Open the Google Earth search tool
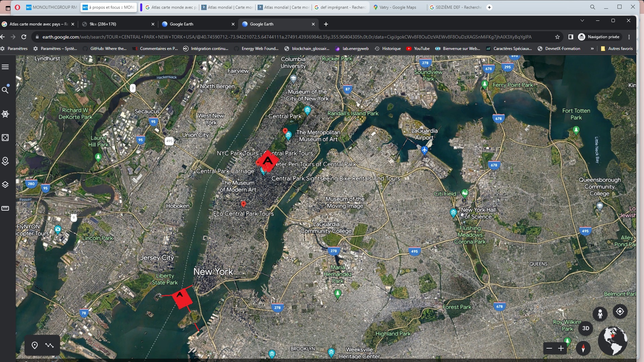Image resolution: width=644 pixels, height=362 pixels. point(5,90)
